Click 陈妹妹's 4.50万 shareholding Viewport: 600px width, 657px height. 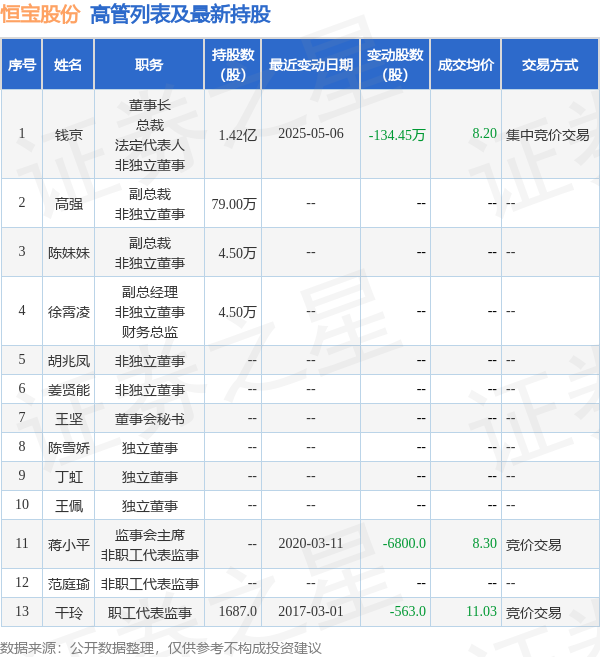click(237, 253)
